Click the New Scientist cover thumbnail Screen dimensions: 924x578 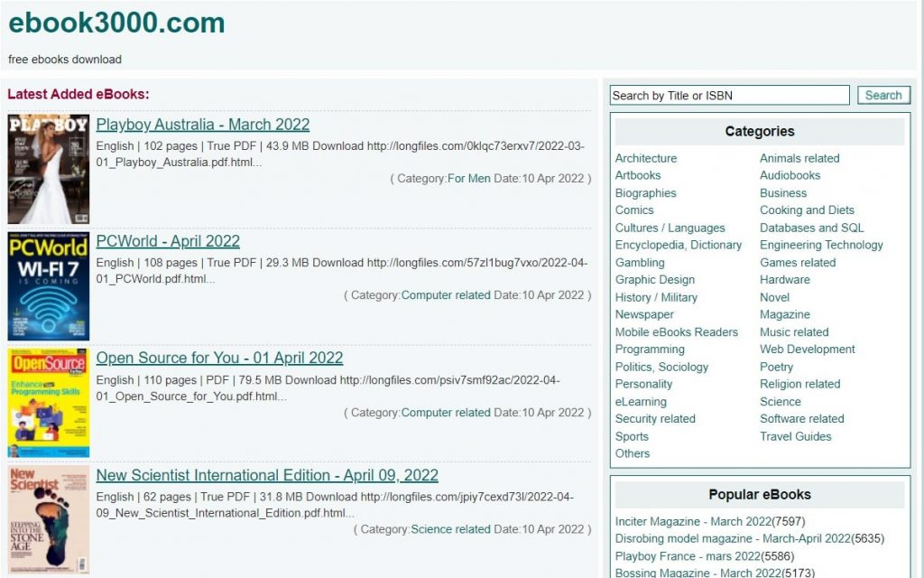point(49,519)
